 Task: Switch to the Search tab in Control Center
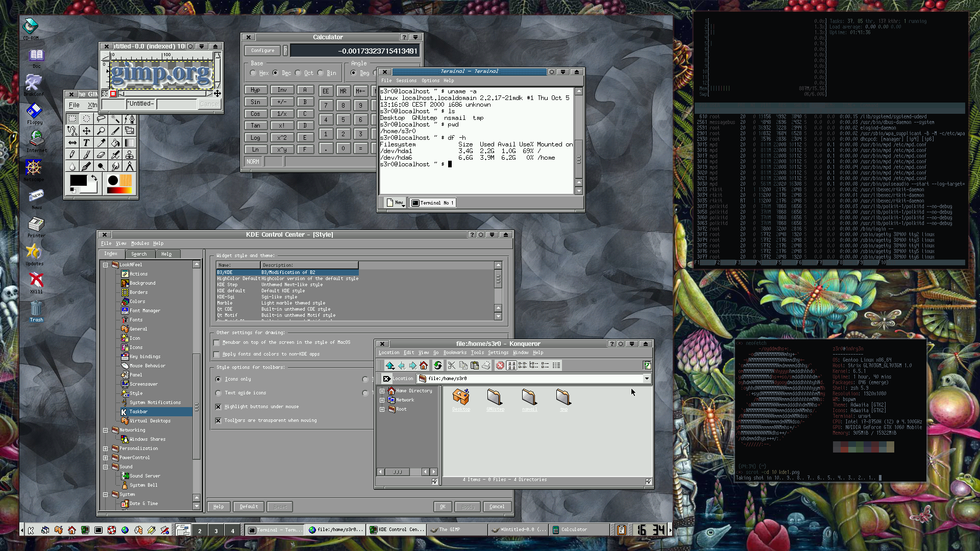(x=139, y=254)
